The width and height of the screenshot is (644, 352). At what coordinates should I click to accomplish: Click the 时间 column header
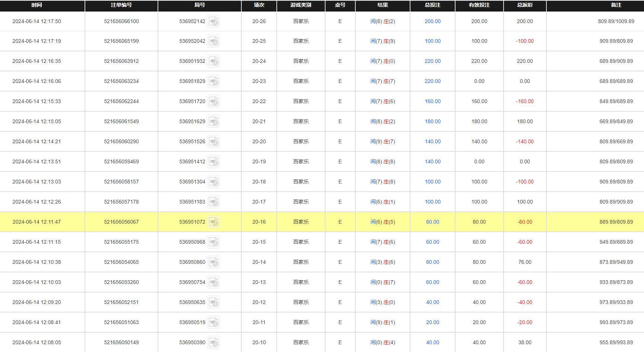click(x=37, y=5)
